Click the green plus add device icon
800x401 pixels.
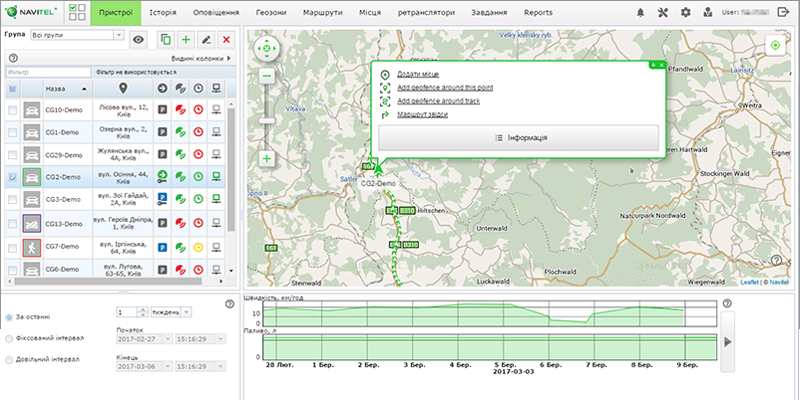pyautogui.click(x=185, y=39)
